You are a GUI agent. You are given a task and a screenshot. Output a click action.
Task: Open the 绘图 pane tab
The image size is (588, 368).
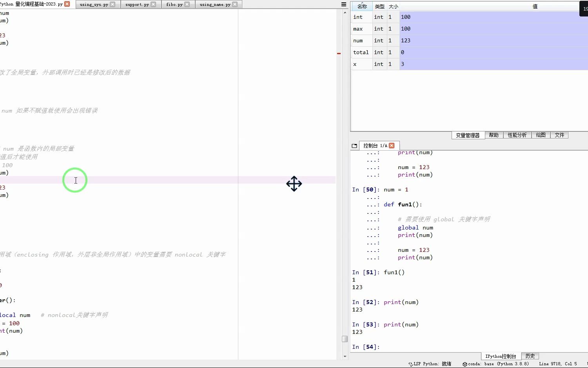click(541, 135)
